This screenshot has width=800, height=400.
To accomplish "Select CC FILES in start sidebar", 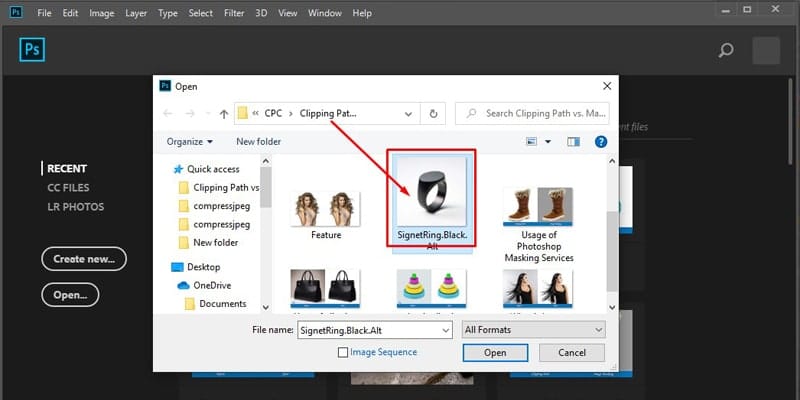I will pos(68,188).
